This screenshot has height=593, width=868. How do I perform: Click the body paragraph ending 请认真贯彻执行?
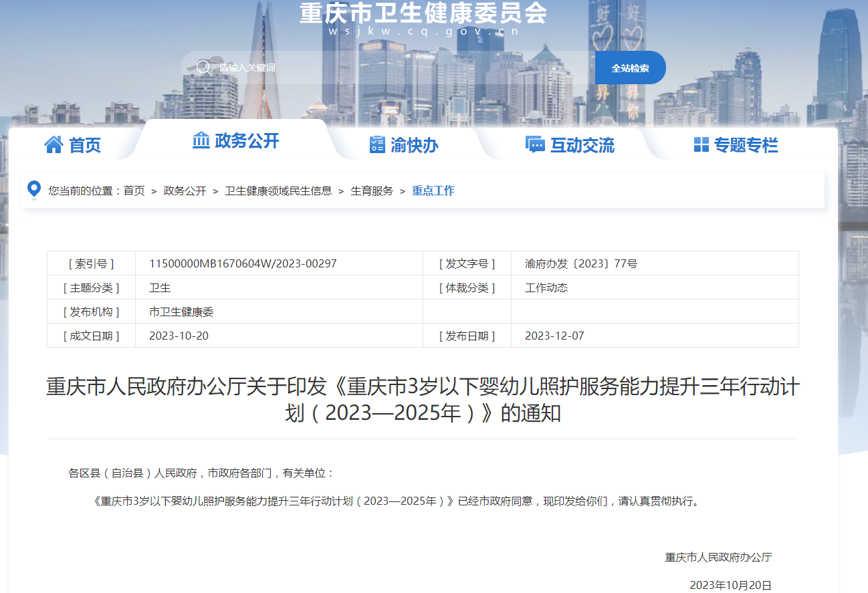click(396, 501)
